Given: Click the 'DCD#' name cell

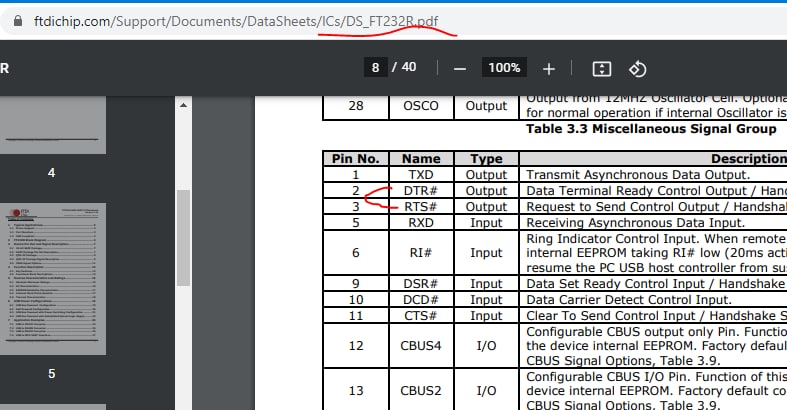Looking at the screenshot, I should [x=421, y=300].
